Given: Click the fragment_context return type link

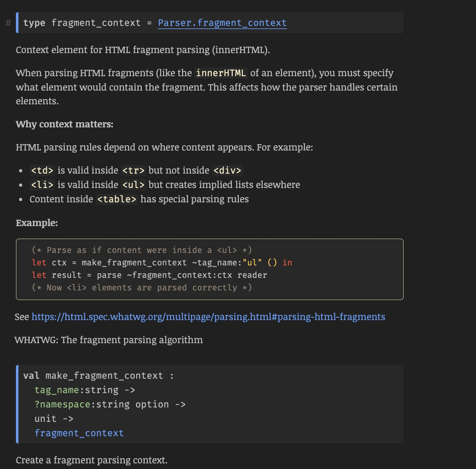Looking at the screenshot, I should tap(79, 433).
